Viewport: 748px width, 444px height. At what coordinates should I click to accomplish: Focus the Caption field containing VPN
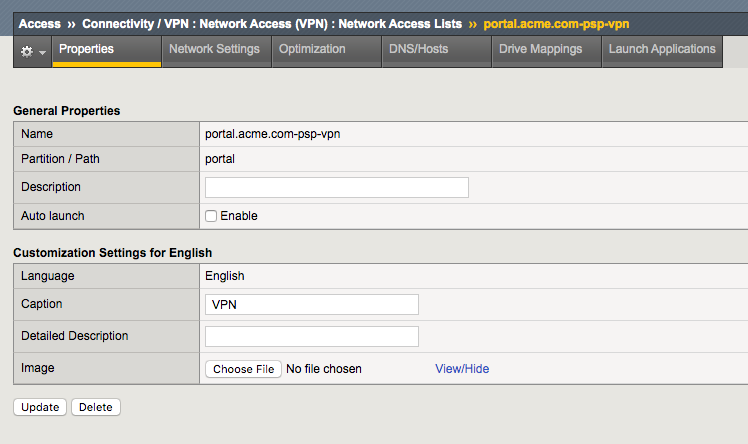click(x=312, y=304)
